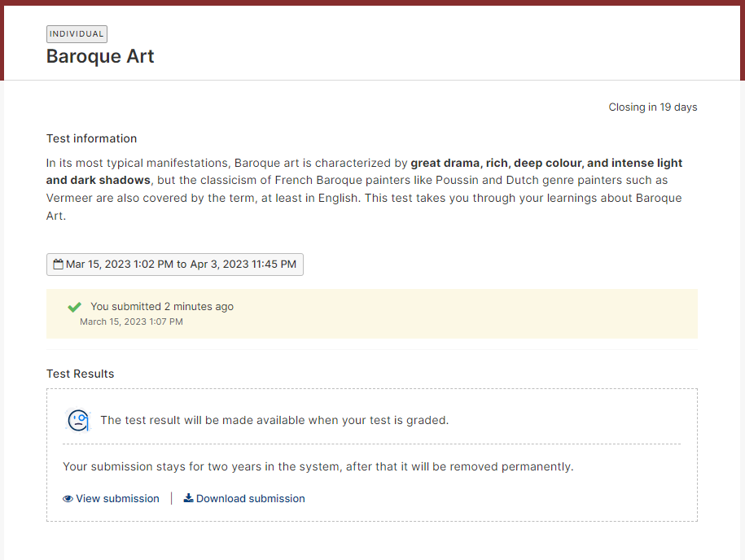Click the download icon beside Download submission
The height and width of the screenshot is (560, 745).
click(x=189, y=498)
